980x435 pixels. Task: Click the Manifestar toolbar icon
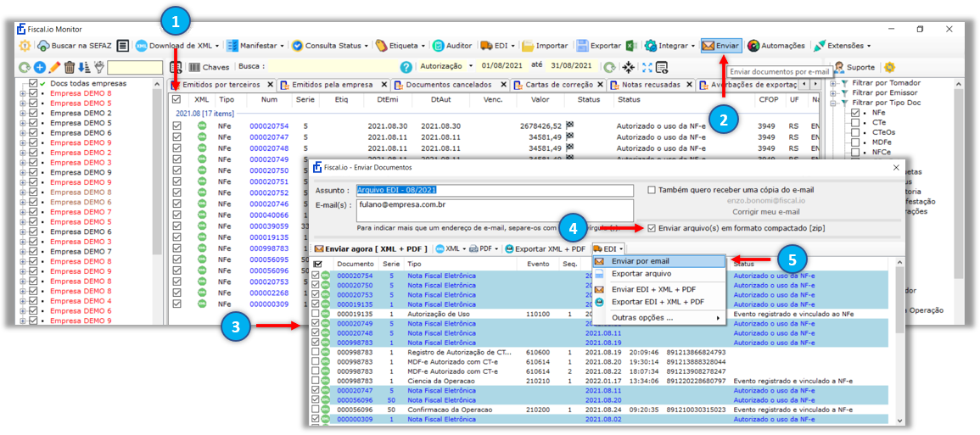pos(232,46)
